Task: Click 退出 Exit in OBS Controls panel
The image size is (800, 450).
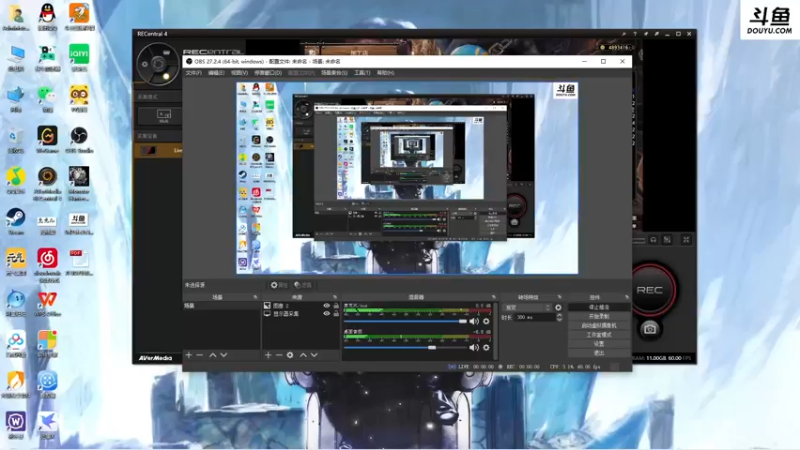Action: click(x=599, y=353)
